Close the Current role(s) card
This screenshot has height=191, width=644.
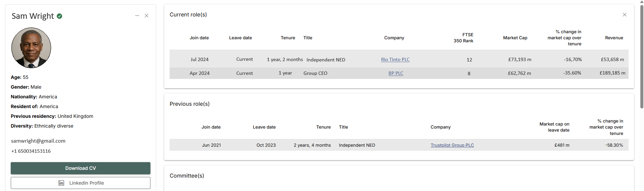coord(624,15)
